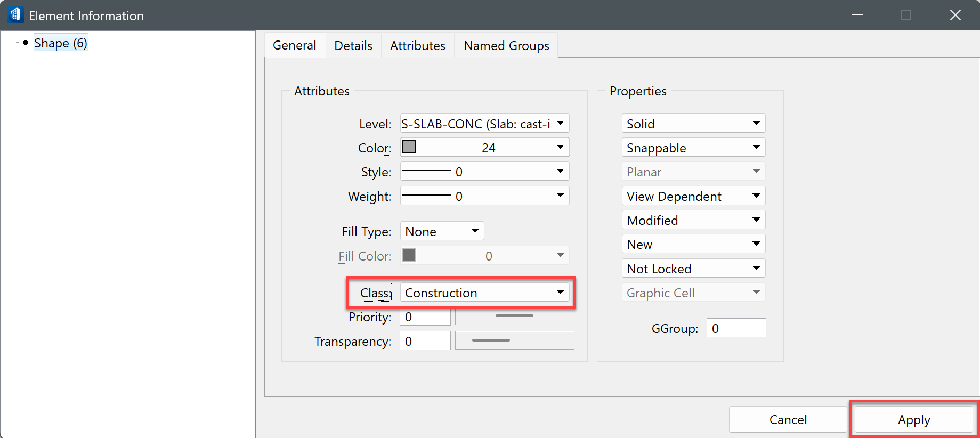
Task: Open the line Weight dropdown
Action: click(x=560, y=196)
